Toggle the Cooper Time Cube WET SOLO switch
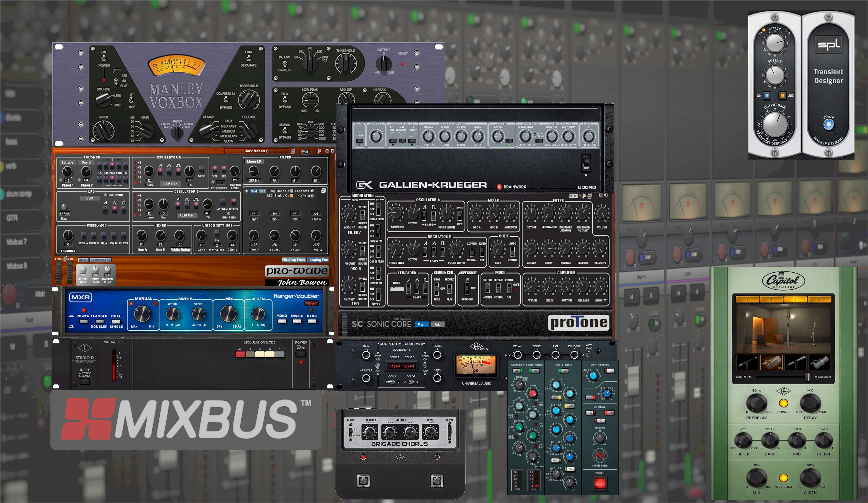 (x=589, y=354)
